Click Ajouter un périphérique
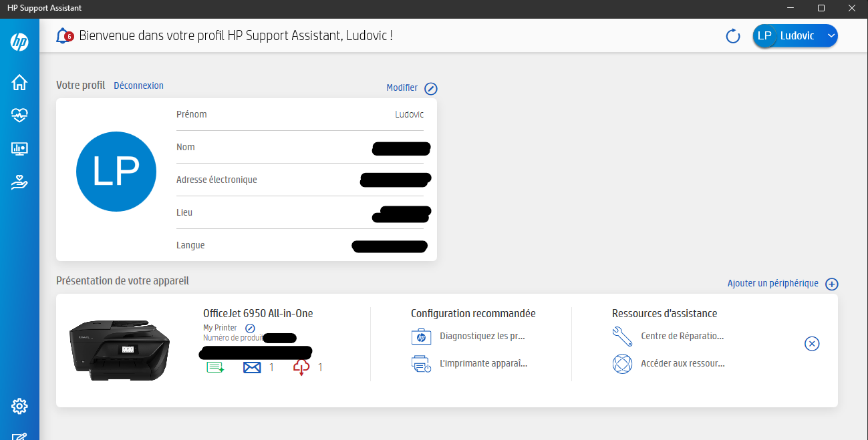 (x=774, y=283)
